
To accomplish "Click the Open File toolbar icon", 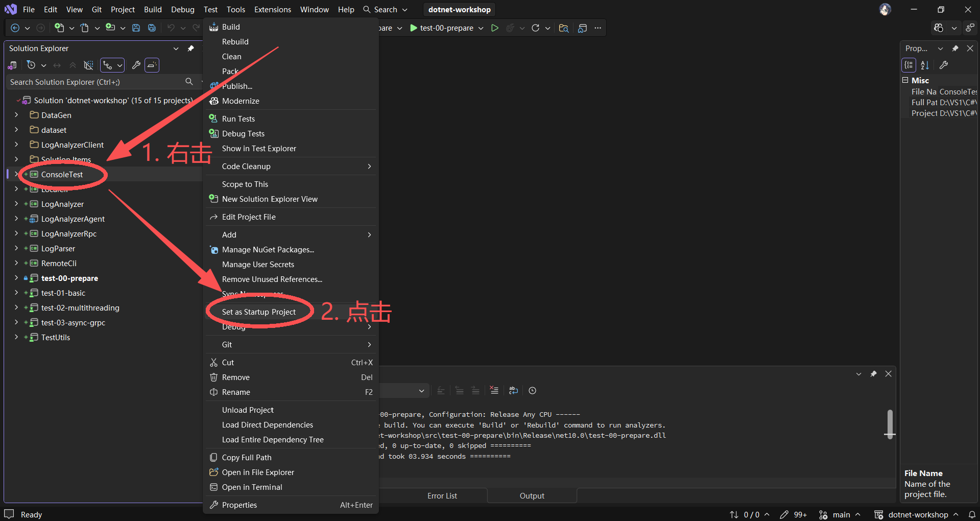I will click(x=85, y=28).
